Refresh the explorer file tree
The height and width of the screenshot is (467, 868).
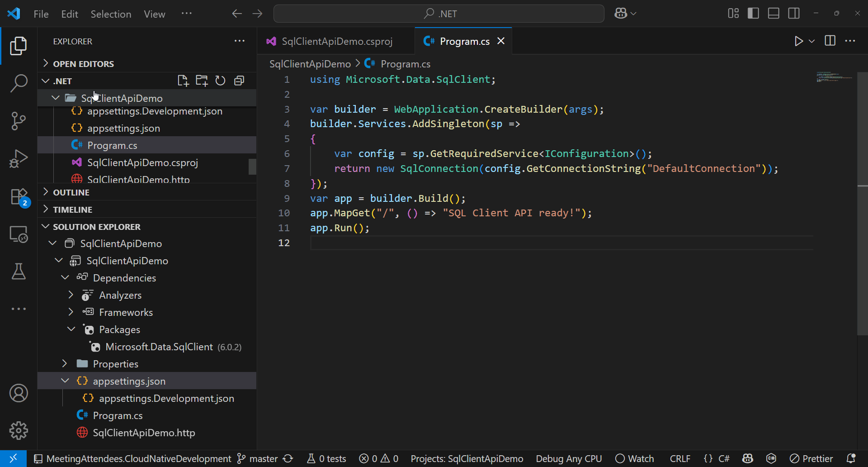click(220, 81)
